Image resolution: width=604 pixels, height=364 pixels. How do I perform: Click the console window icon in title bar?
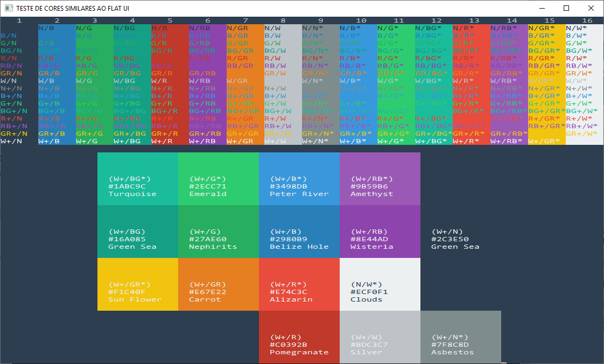pos(8,9)
